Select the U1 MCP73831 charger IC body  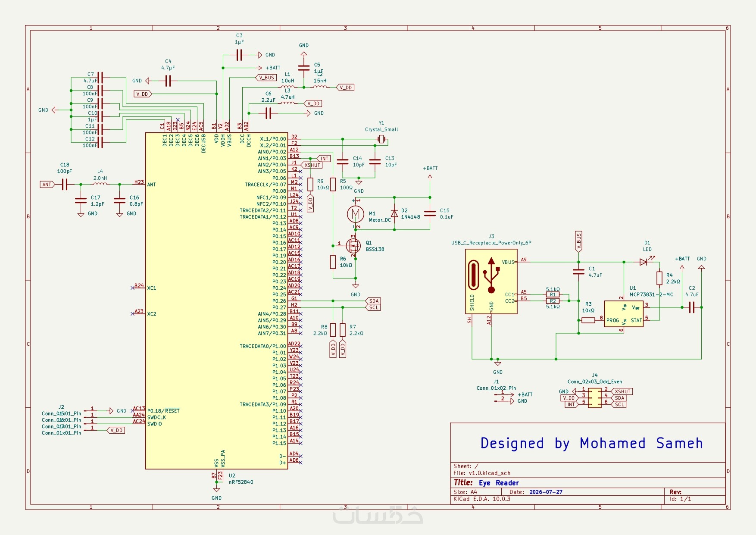coord(624,314)
